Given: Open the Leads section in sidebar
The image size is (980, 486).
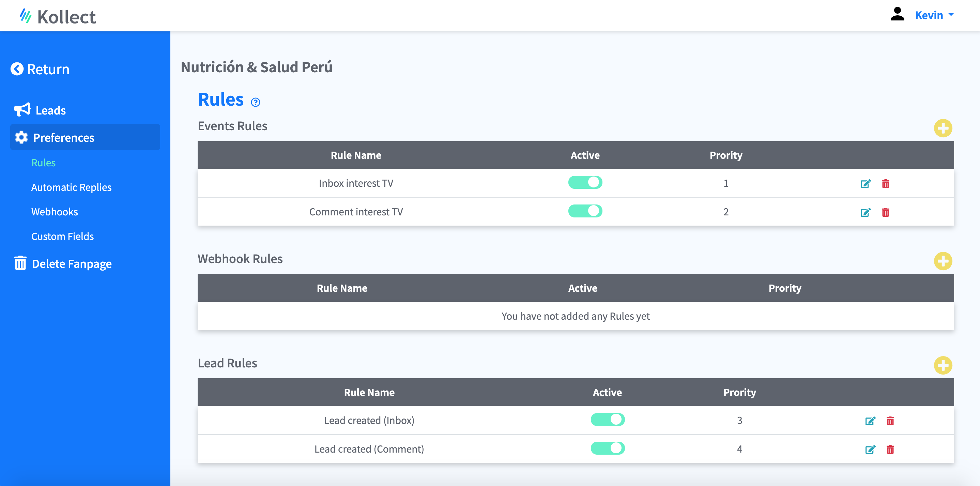Looking at the screenshot, I should [x=50, y=110].
